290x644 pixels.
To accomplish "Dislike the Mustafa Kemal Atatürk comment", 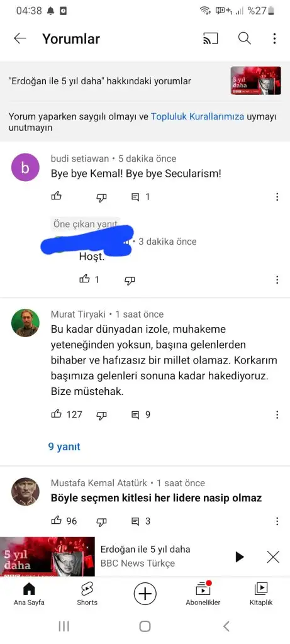I will [101, 521].
